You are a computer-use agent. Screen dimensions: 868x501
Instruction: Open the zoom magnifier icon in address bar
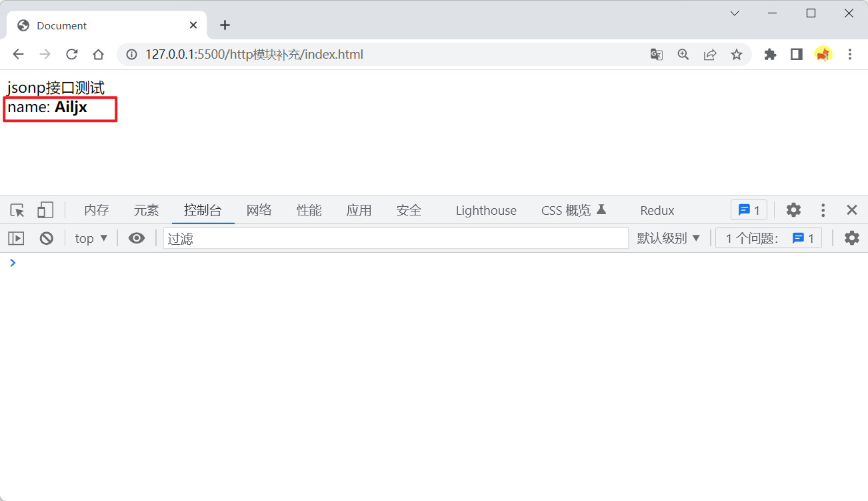(683, 55)
